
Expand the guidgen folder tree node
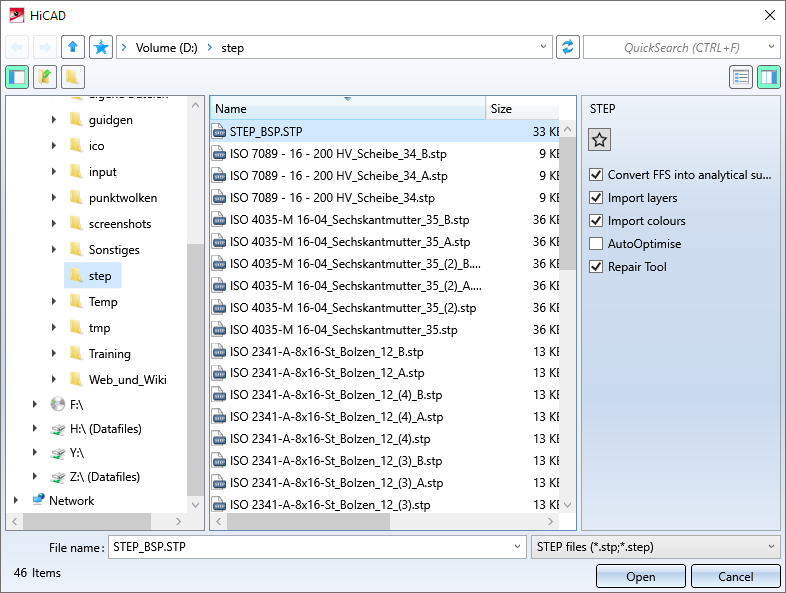pyautogui.click(x=54, y=120)
